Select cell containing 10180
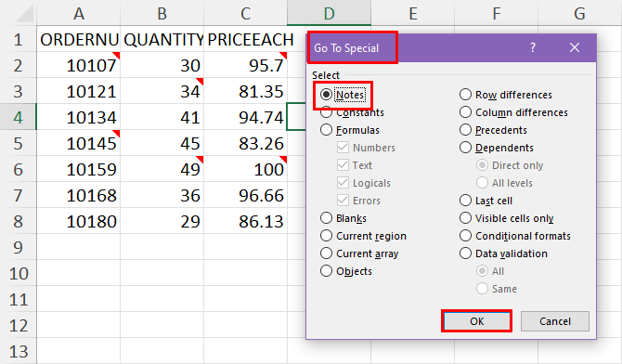622x364 pixels. pos(79,221)
